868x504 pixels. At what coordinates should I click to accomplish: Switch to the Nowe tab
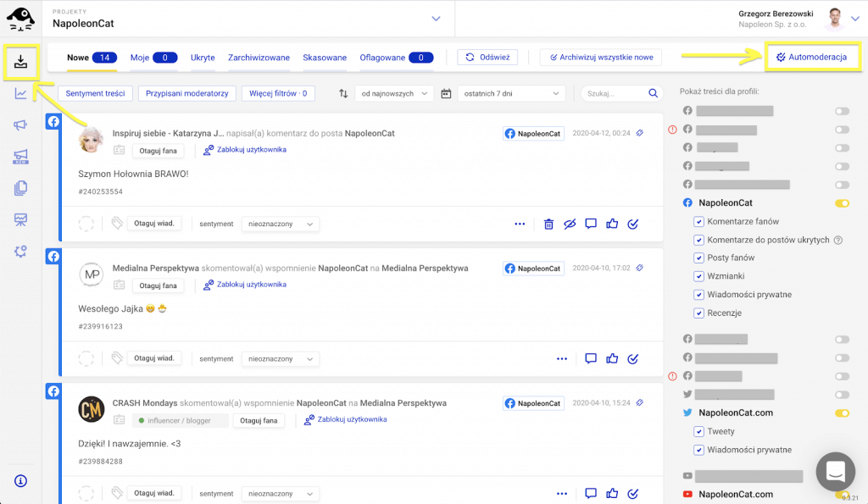(92, 58)
